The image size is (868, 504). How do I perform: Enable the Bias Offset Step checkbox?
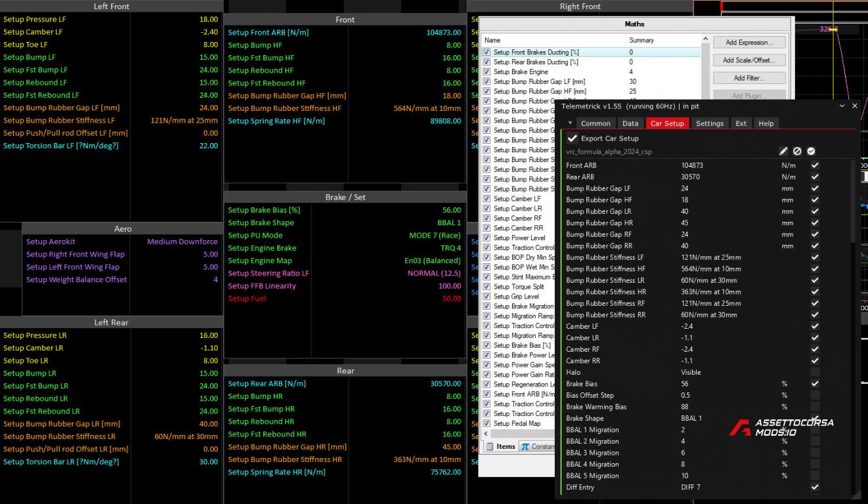point(815,395)
